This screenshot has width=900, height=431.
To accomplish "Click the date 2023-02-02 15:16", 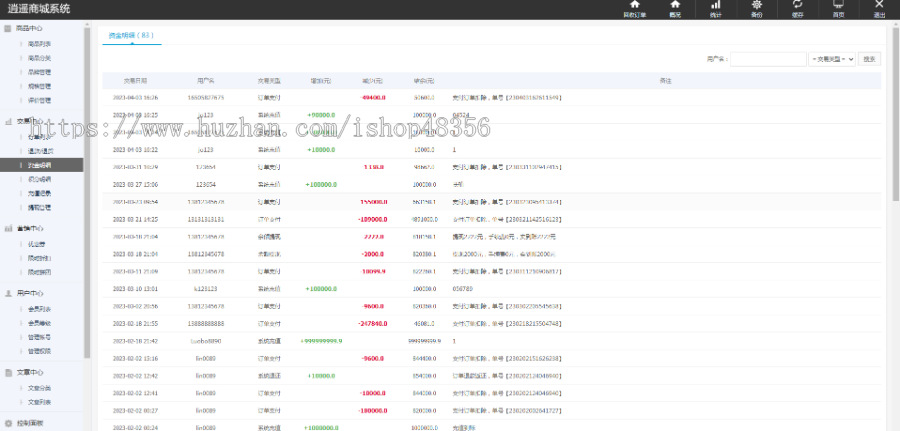I will click(135, 359).
